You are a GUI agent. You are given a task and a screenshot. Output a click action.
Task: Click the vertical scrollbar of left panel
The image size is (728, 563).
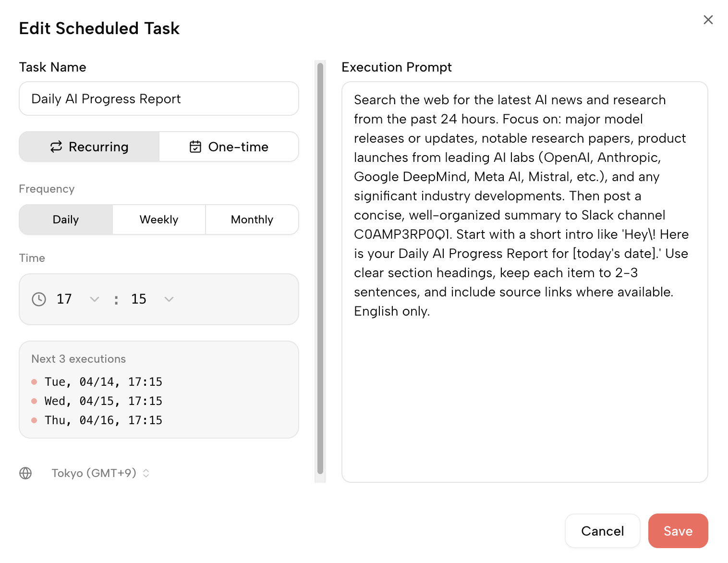(x=320, y=269)
